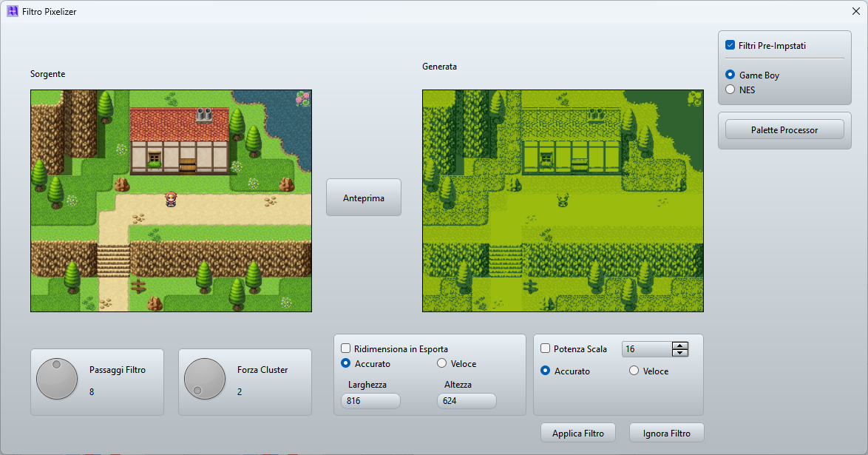This screenshot has height=455, width=868.
Task: Select Veloce under Potenza Scala
Action: pyautogui.click(x=634, y=370)
